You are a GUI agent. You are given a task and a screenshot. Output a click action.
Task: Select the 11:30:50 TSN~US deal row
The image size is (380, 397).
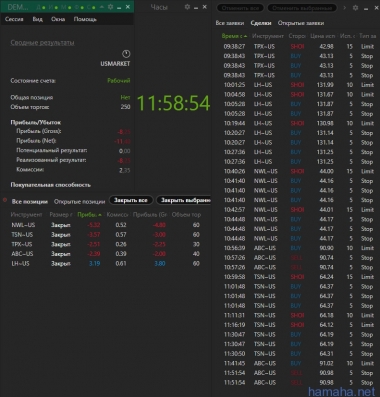297,353
